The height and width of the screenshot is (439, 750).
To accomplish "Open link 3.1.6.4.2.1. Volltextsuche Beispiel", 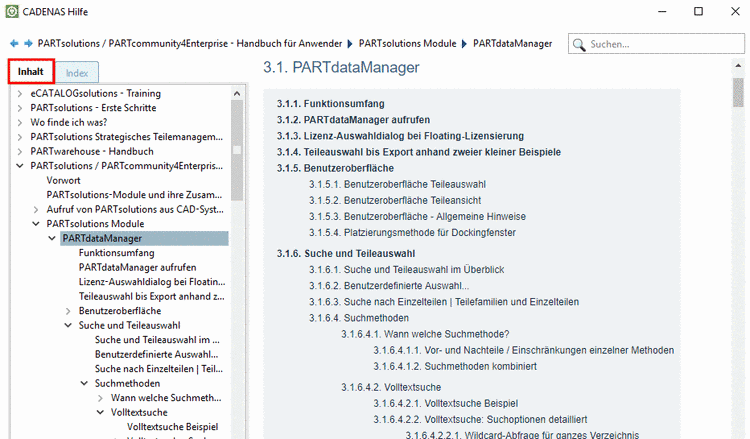I will [x=446, y=403].
